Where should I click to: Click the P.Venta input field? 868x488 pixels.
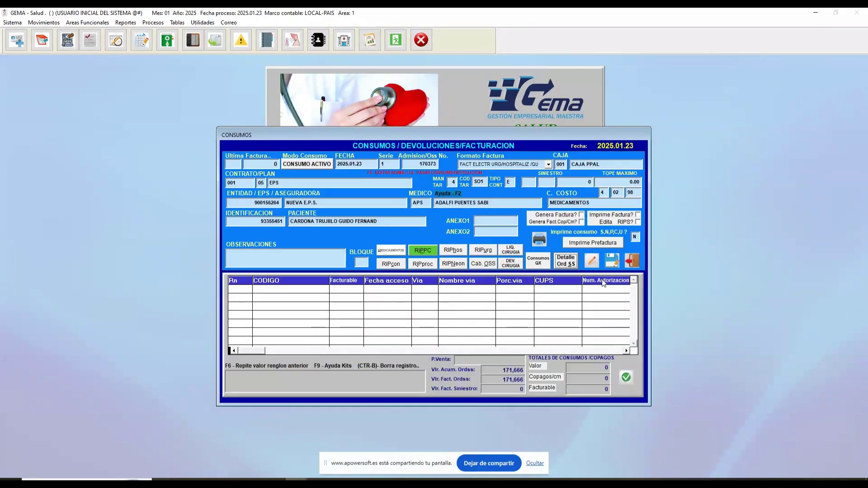(490, 360)
